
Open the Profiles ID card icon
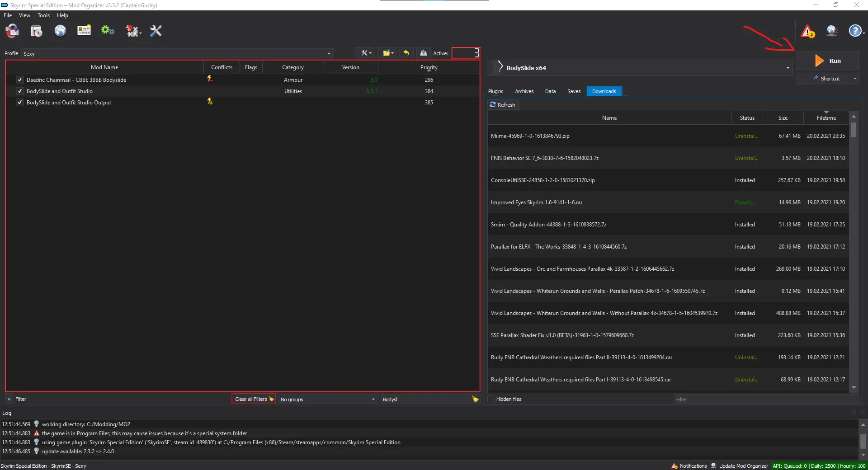[84, 31]
